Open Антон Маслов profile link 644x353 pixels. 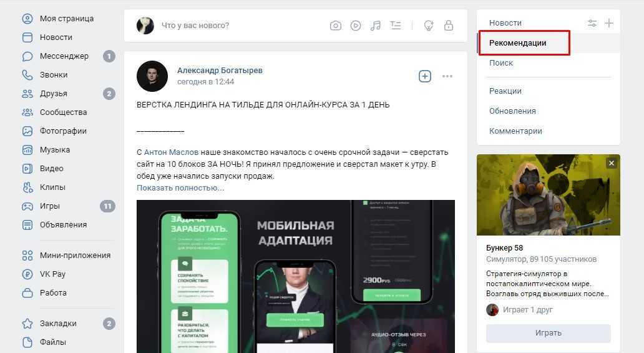[x=171, y=152]
